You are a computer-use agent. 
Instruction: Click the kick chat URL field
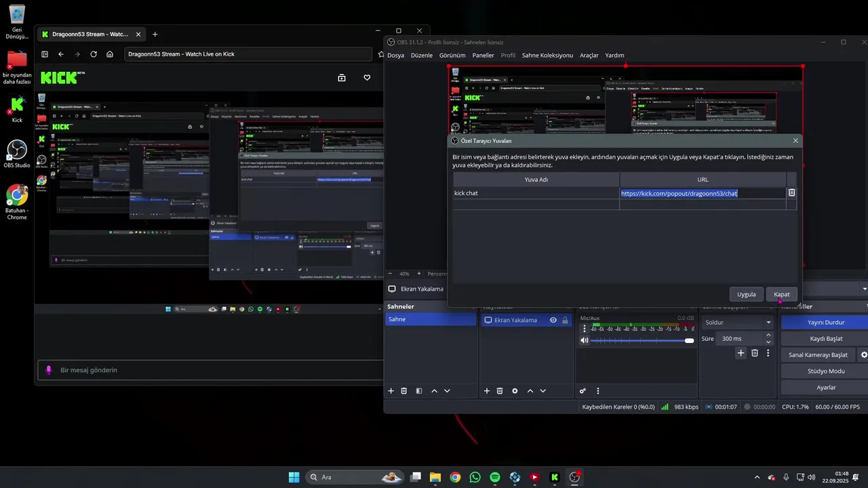coord(703,193)
